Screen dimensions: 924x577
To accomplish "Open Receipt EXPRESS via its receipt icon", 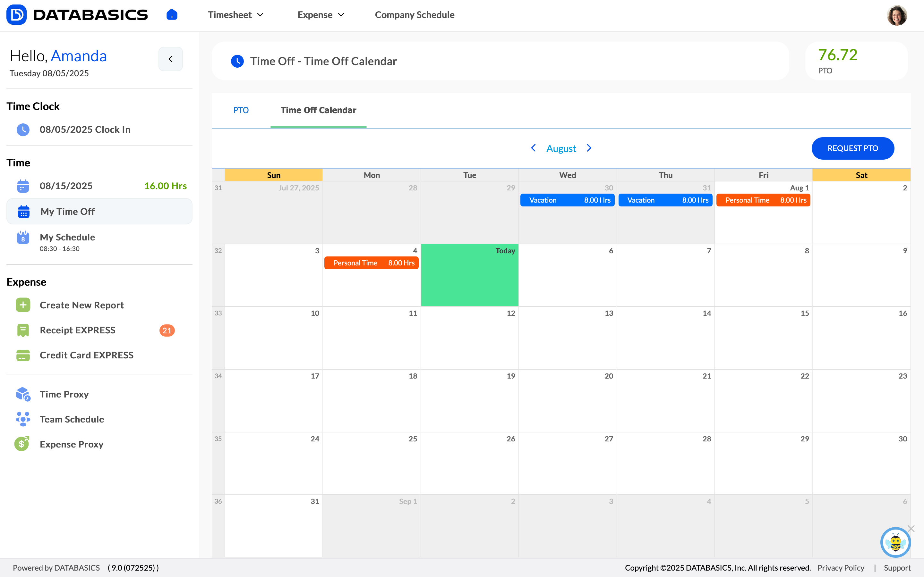I will coord(23,330).
